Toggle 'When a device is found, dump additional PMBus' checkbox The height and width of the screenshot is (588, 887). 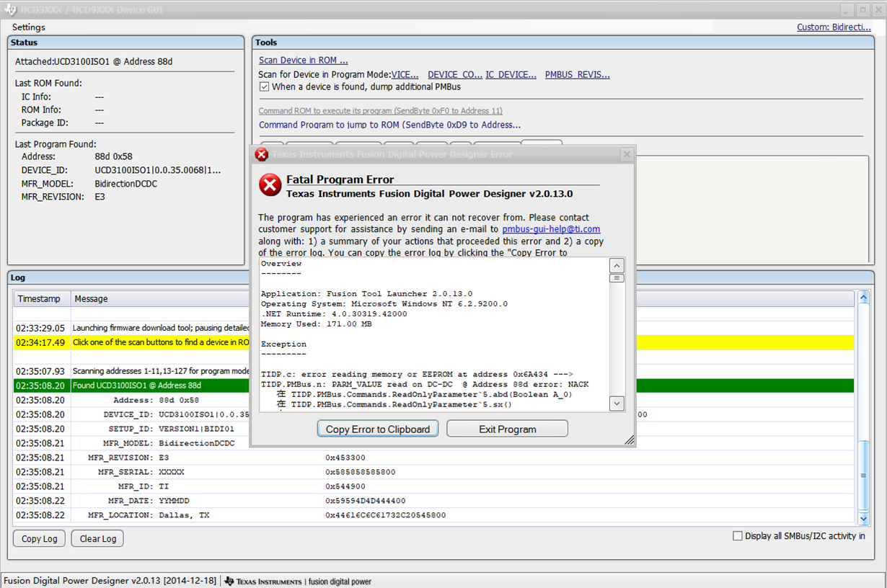[265, 86]
